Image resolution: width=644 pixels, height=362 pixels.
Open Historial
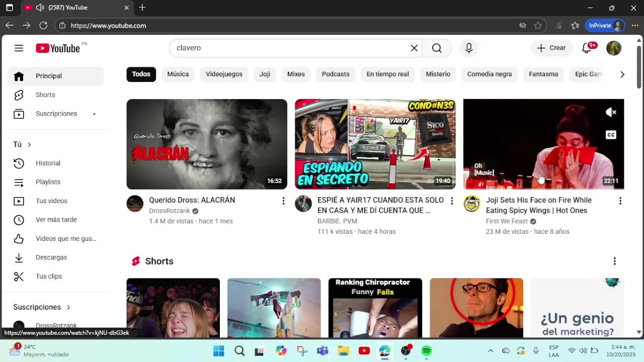55,163
